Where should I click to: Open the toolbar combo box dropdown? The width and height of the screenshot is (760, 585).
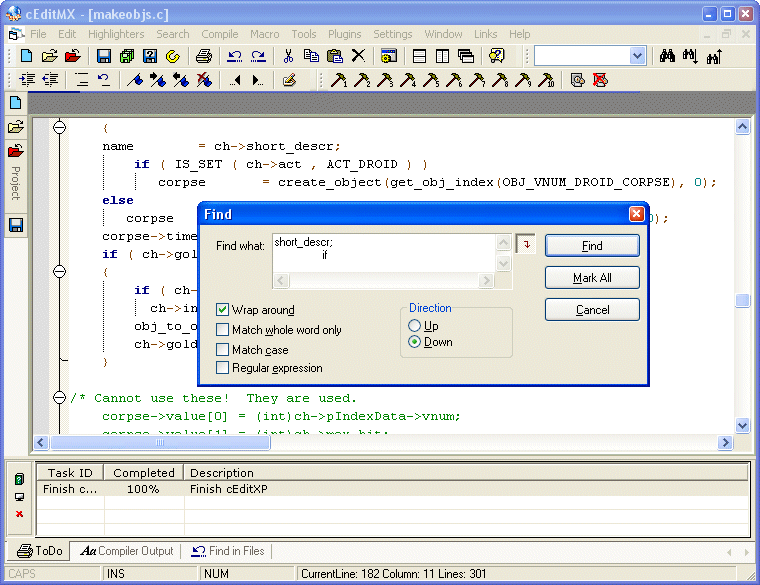coord(638,56)
